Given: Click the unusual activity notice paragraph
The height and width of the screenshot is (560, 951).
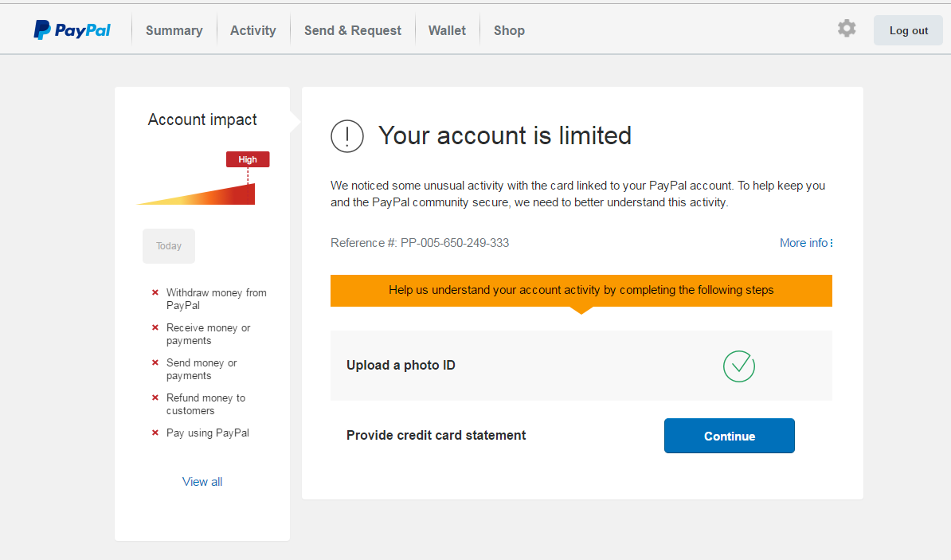Looking at the screenshot, I should [578, 194].
